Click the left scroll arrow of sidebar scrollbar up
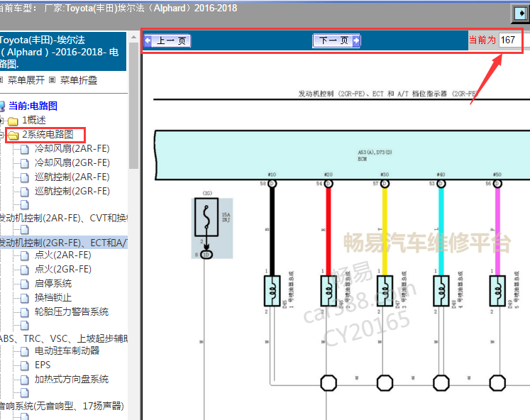Image resolution: width=530 pixels, height=420 pixels. click(134, 37)
